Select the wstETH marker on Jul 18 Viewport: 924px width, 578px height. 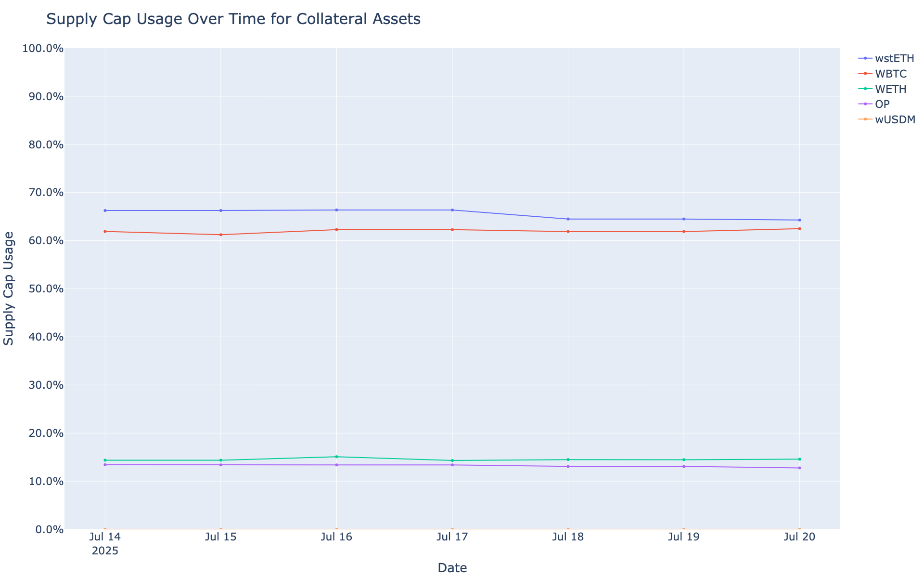(x=568, y=219)
